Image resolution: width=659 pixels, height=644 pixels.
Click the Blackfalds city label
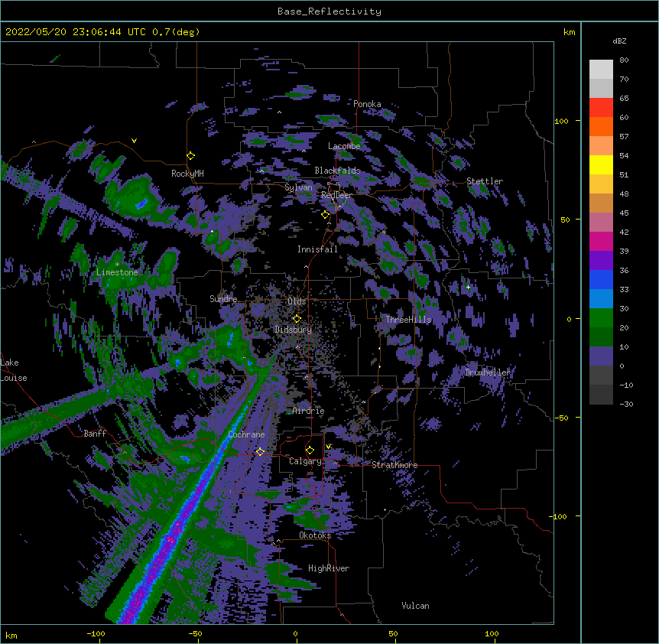[337, 171]
